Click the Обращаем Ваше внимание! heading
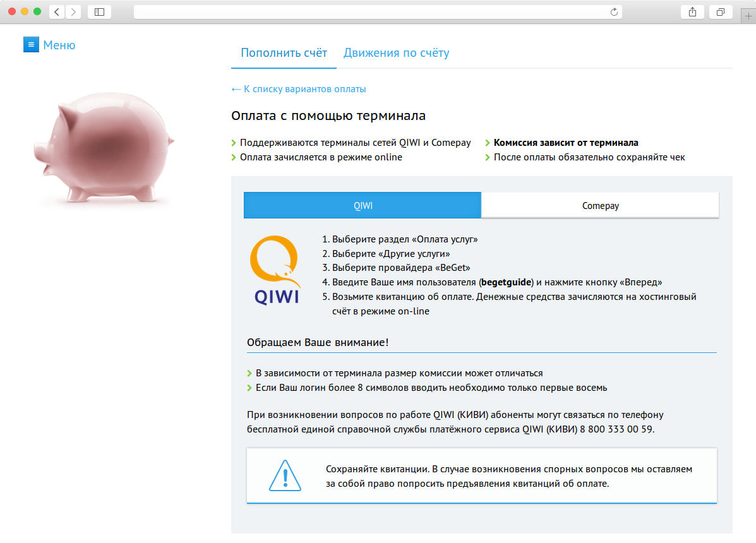The image size is (756, 543). coord(318,343)
